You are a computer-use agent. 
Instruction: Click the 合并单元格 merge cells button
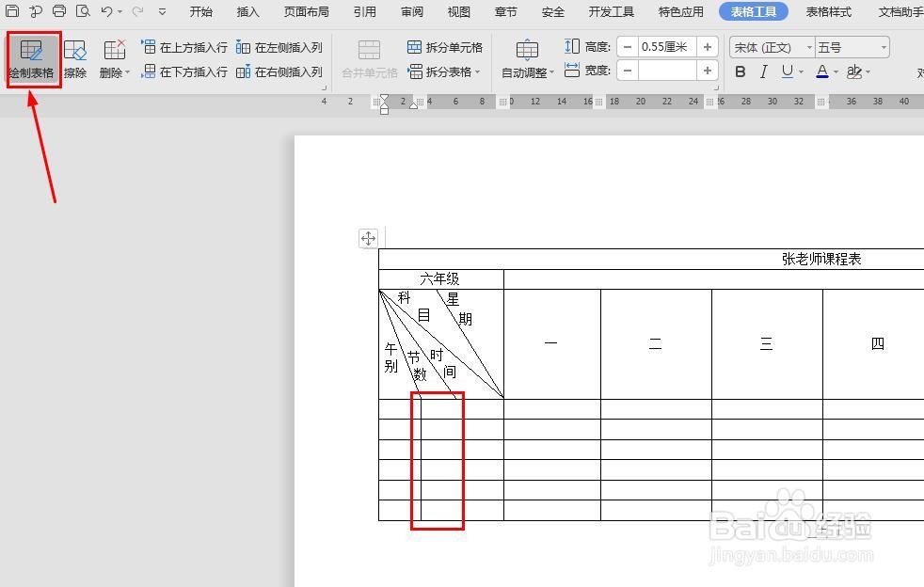pos(368,58)
